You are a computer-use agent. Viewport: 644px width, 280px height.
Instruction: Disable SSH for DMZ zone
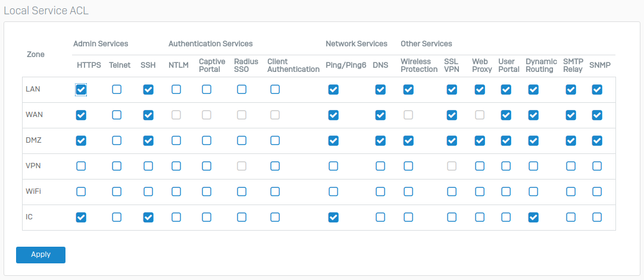pos(148,141)
